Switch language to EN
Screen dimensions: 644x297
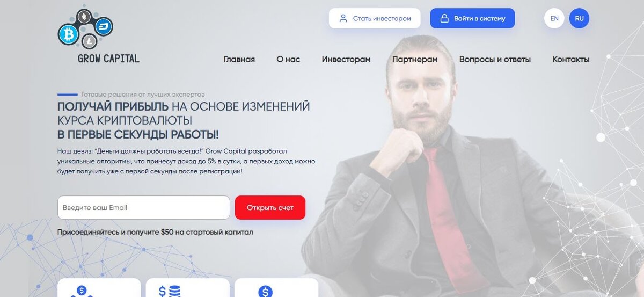click(554, 18)
